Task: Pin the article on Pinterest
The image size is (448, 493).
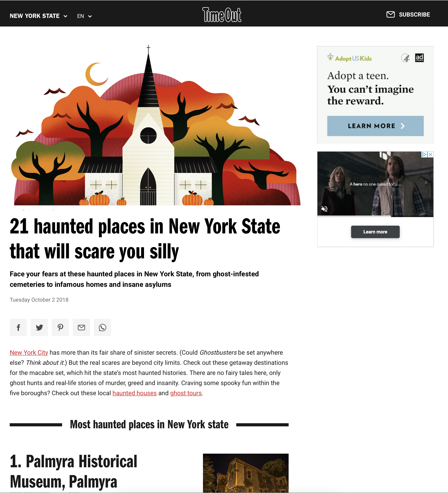Action: point(60,327)
